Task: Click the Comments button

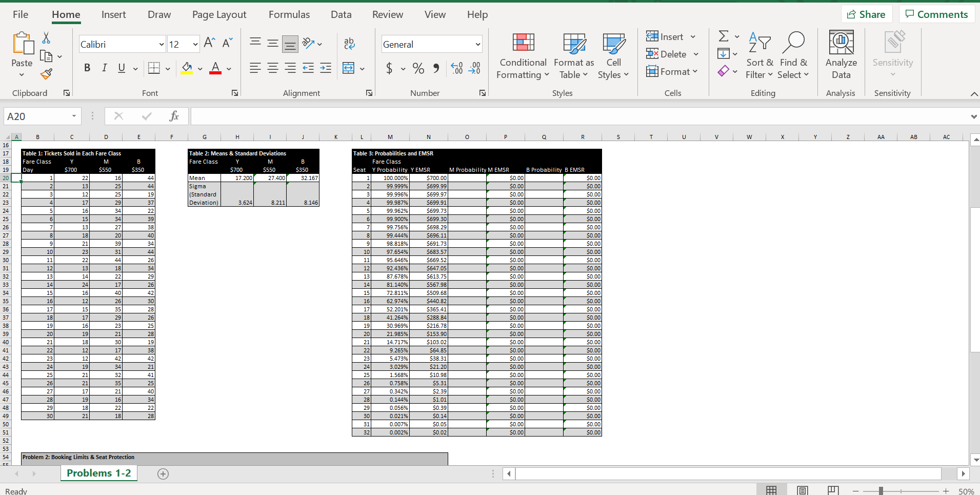Action: (x=936, y=14)
